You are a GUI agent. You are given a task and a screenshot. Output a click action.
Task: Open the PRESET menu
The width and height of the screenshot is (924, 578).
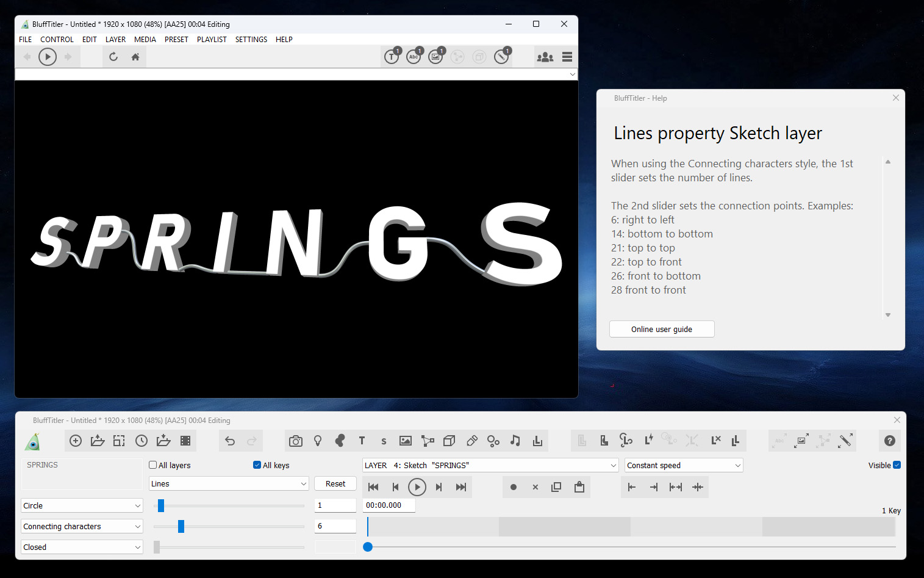(x=176, y=40)
